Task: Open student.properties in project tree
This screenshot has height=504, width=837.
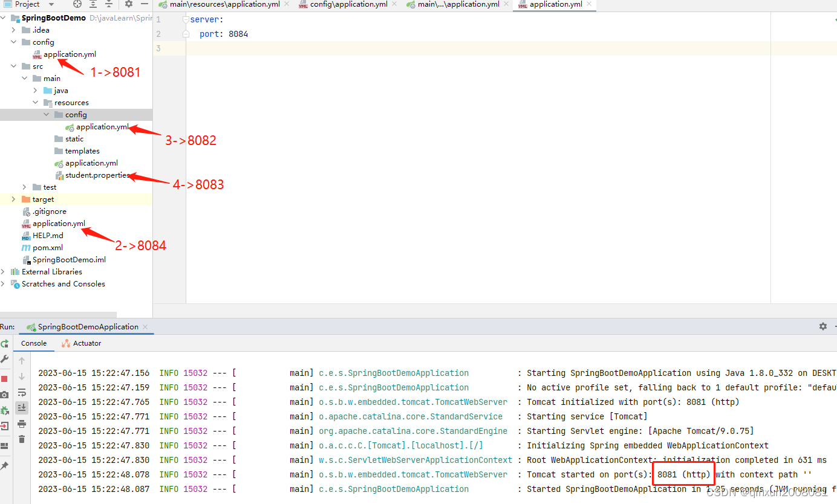Action: pyautogui.click(x=97, y=175)
